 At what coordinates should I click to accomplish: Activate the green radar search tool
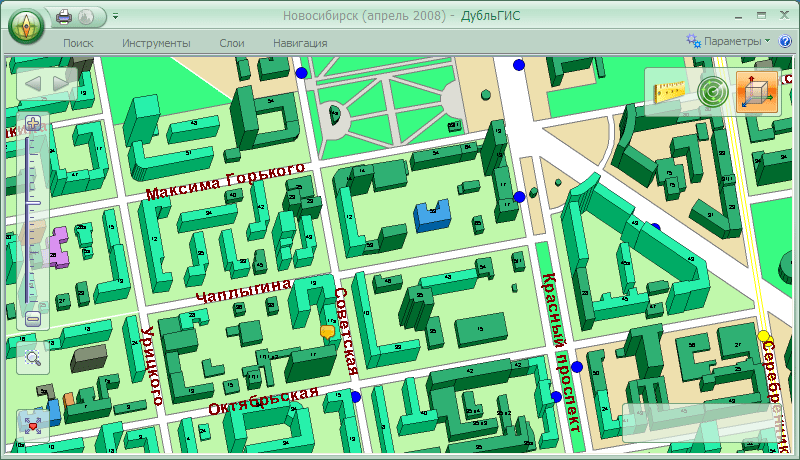(713, 92)
